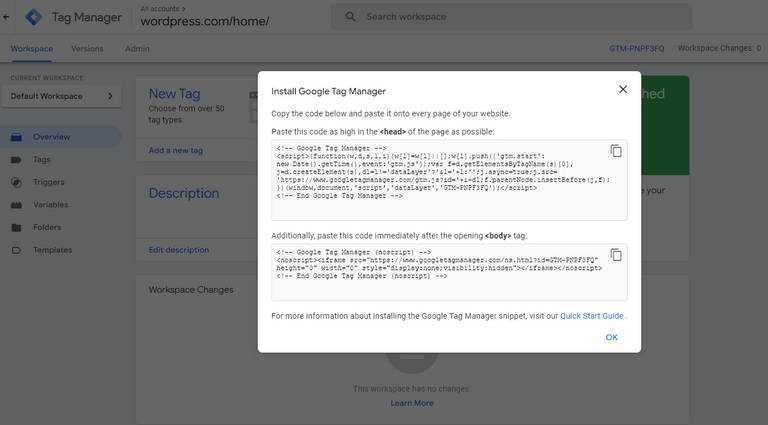This screenshot has height=425, width=768.
Task: Open Tags in the sidebar
Action: click(x=42, y=160)
